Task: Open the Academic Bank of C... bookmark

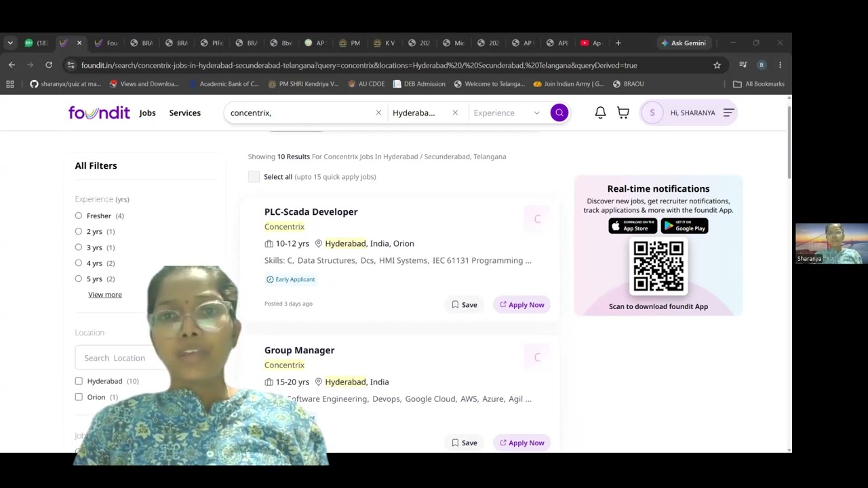Action: coord(224,84)
